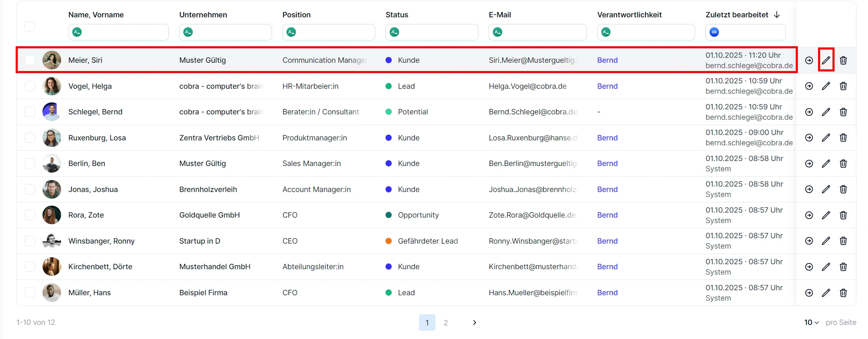Click the Status column filter operator icon

point(394,32)
